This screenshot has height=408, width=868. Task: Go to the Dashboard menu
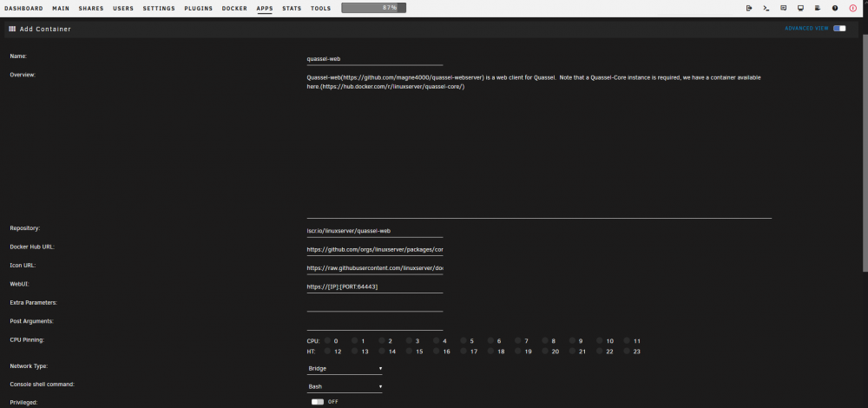(x=23, y=9)
